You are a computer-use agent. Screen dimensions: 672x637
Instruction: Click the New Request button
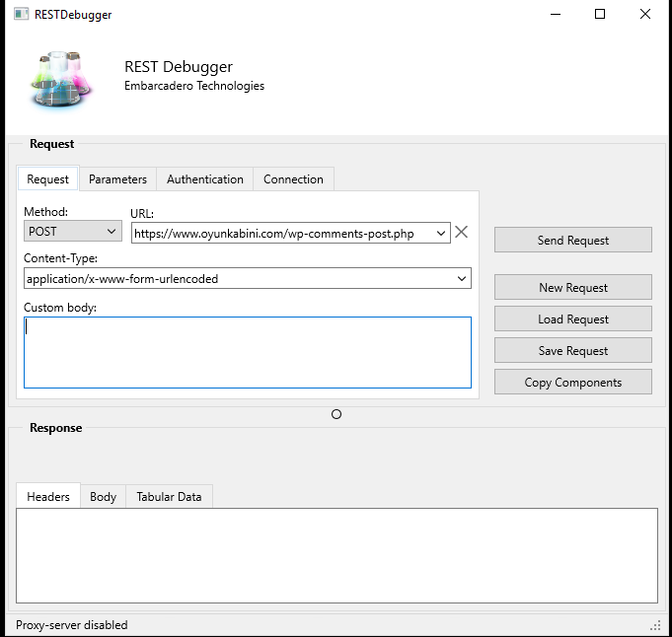[573, 287]
